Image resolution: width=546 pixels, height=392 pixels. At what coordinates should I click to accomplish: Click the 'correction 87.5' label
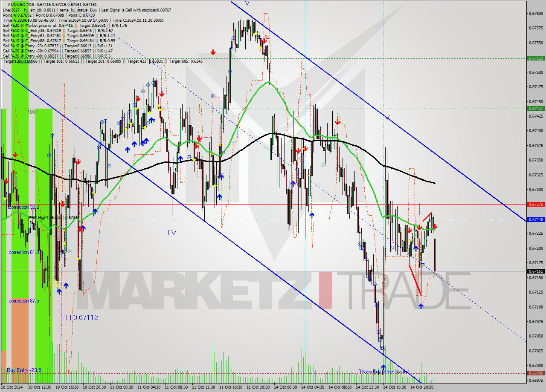tap(24, 301)
